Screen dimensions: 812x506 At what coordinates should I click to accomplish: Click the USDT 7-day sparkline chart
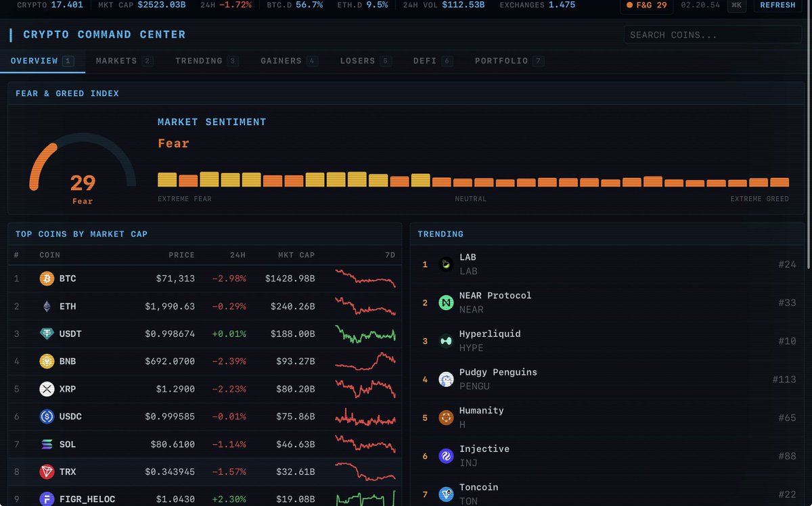365,333
